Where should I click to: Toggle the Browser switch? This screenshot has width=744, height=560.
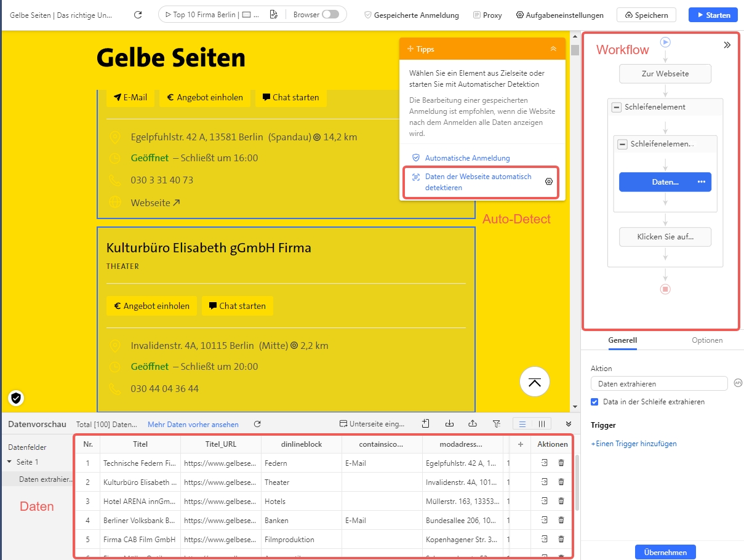(x=330, y=15)
